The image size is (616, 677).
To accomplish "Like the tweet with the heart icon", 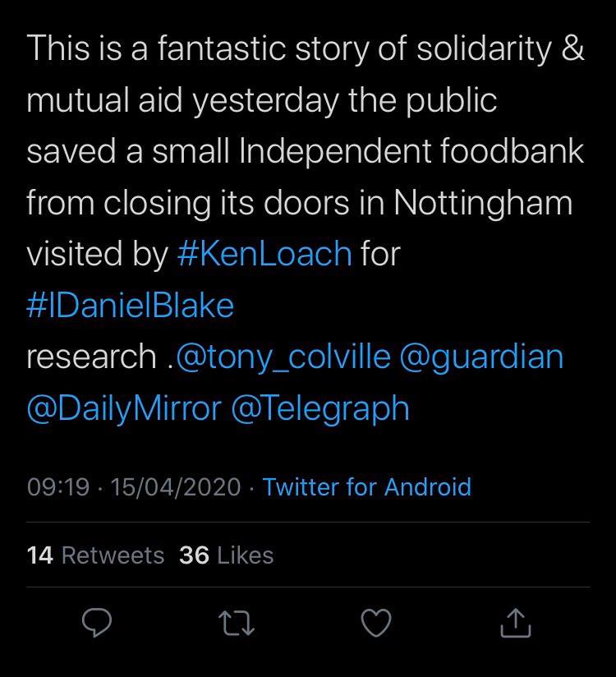I will pyautogui.click(x=377, y=625).
